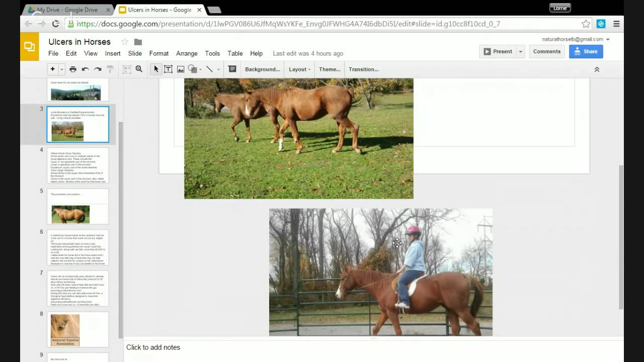Switch to Ulcers in Horses browser tab
The height and width of the screenshot is (362, 644).
pos(159,10)
